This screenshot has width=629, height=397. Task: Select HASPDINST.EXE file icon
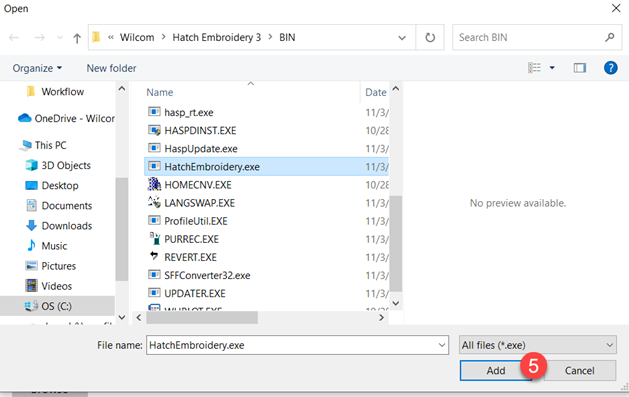pyautogui.click(x=154, y=130)
